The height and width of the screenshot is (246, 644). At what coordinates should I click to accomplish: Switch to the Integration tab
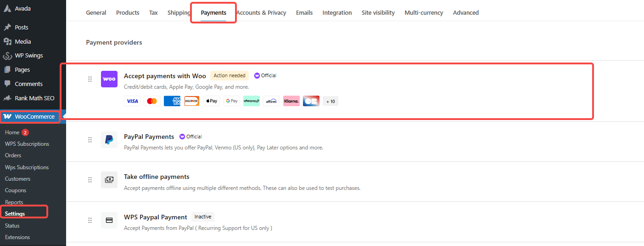[x=337, y=13]
